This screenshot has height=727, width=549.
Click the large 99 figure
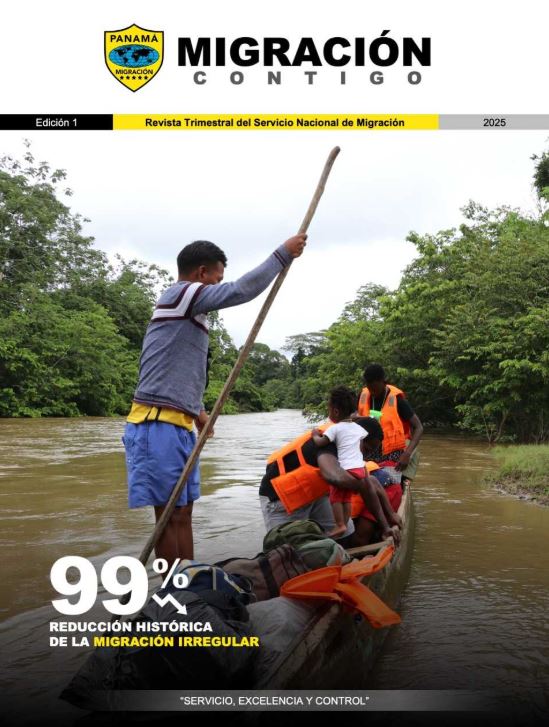point(99,587)
